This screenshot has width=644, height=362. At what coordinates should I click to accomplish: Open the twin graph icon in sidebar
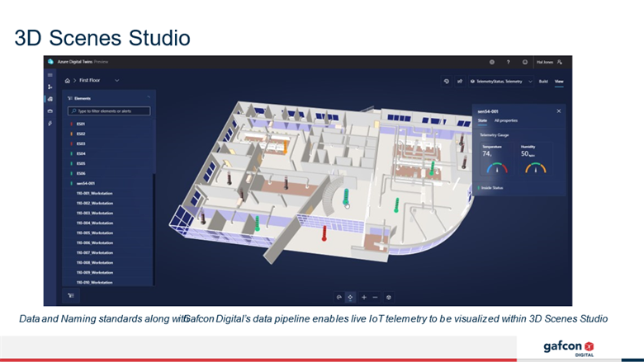click(x=50, y=87)
